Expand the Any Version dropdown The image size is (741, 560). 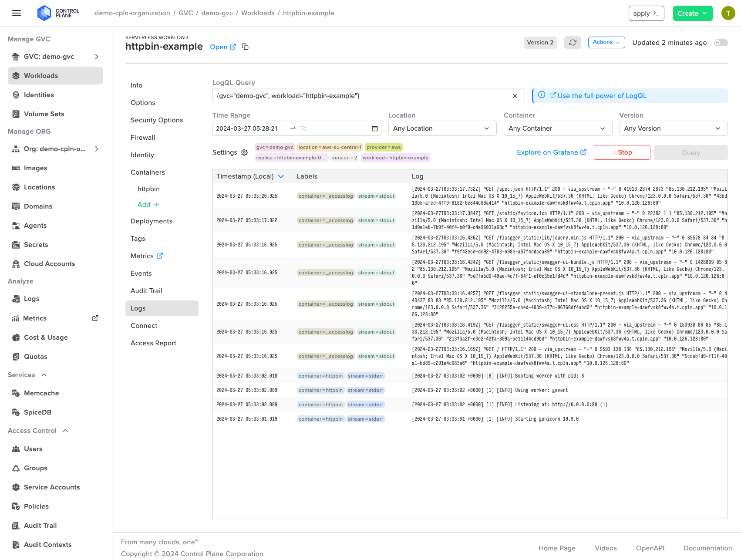[x=673, y=128]
